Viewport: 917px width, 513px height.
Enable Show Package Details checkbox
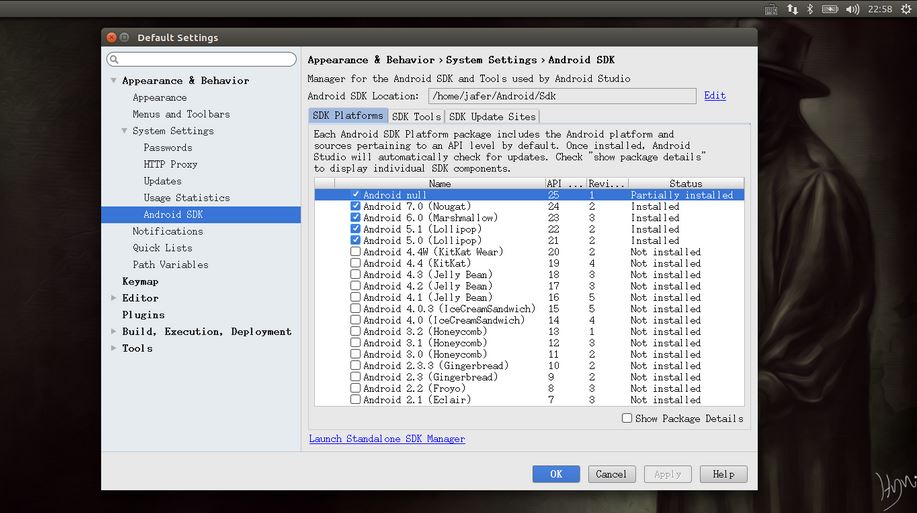(627, 418)
